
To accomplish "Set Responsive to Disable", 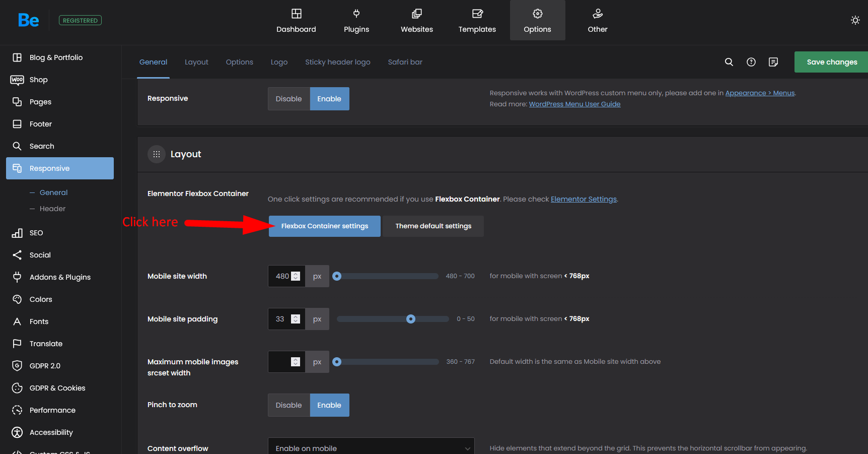I will click(x=288, y=99).
